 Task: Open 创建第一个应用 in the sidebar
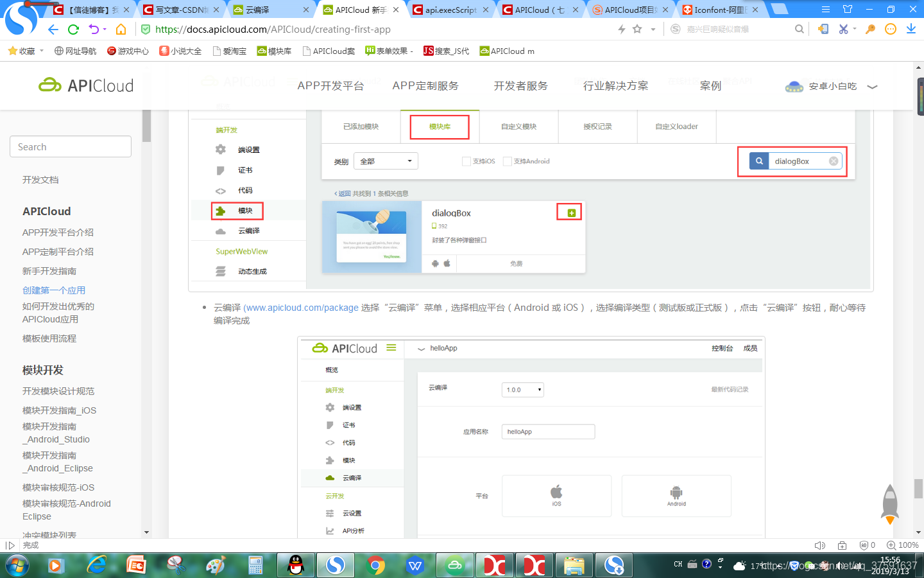(54, 290)
